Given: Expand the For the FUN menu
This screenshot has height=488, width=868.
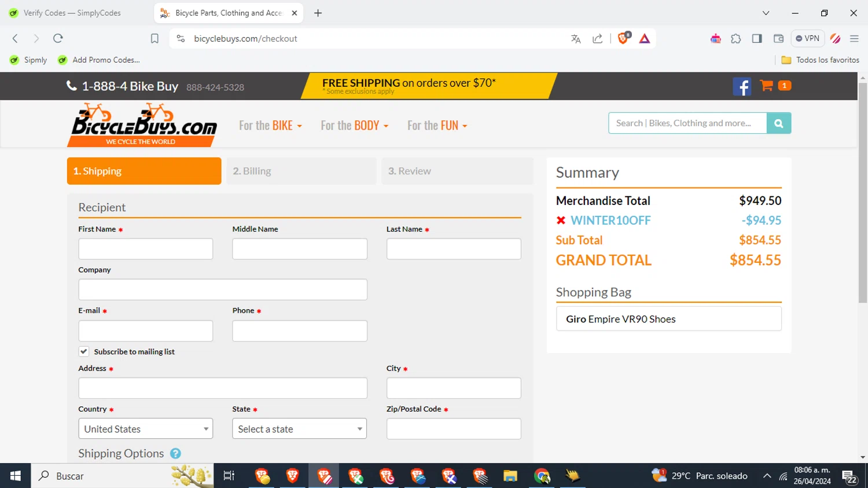Looking at the screenshot, I should pyautogui.click(x=437, y=126).
